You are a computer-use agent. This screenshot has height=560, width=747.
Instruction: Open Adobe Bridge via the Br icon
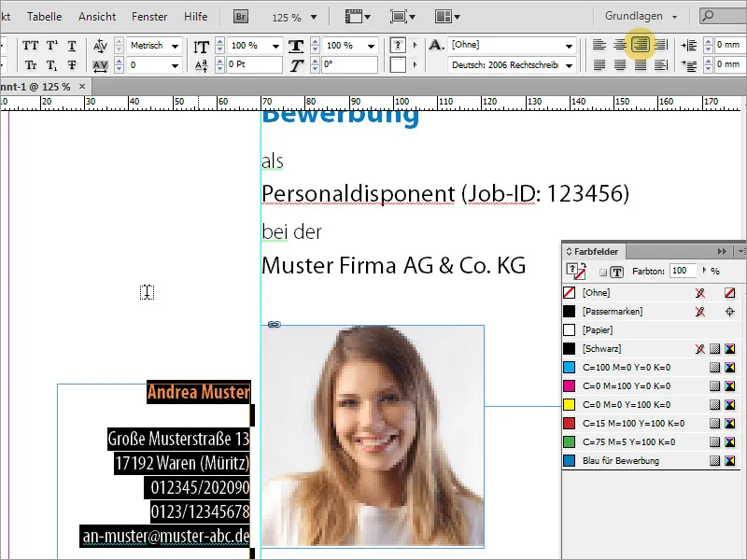tap(240, 17)
